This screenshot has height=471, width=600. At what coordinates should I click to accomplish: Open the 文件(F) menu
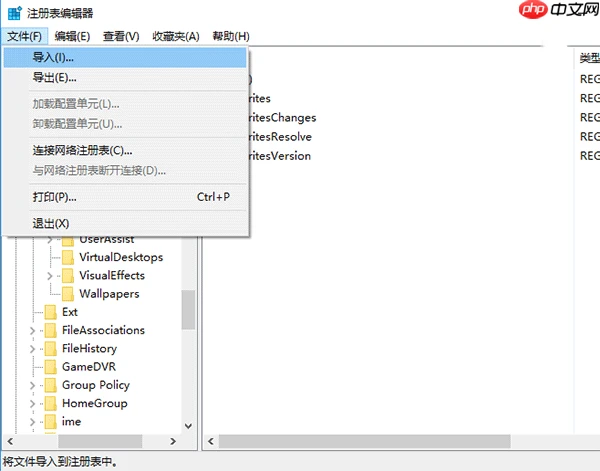click(24, 36)
